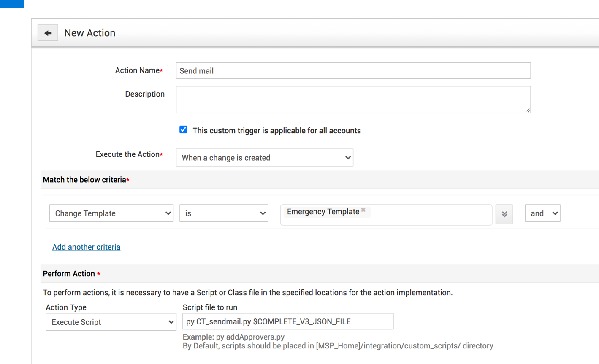
Task: Remove the Emergency Template tag
Action: click(363, 210)
